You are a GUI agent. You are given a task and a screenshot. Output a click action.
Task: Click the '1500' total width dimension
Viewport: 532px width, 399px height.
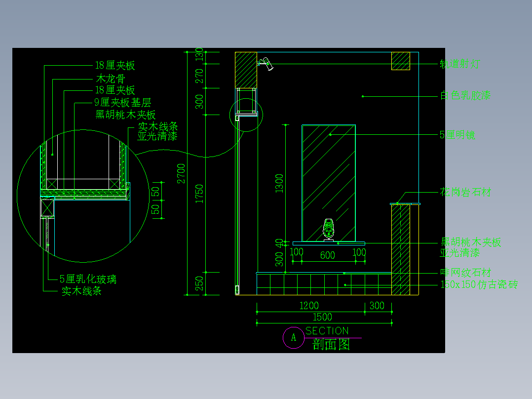pyautogui.click(x=322, y=317)
